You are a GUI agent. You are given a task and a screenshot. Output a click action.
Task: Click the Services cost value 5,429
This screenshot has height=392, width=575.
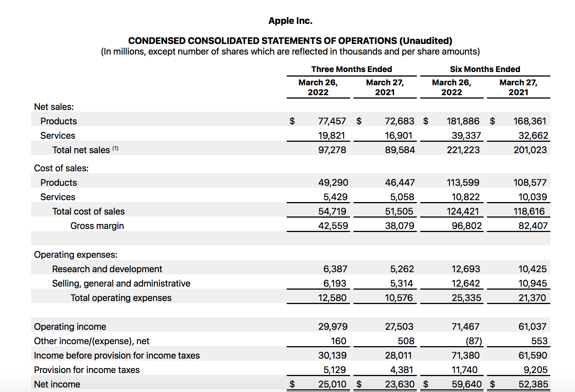coord(335,197)
